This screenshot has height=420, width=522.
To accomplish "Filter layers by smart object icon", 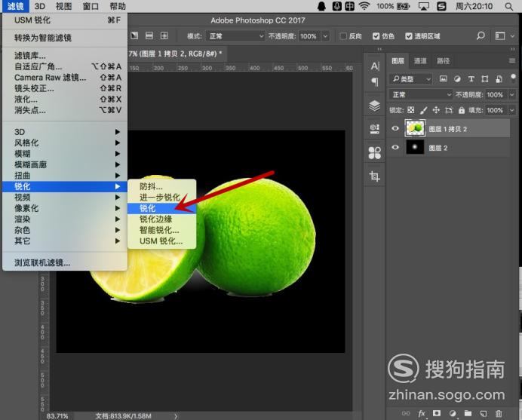I will point(499,79).
